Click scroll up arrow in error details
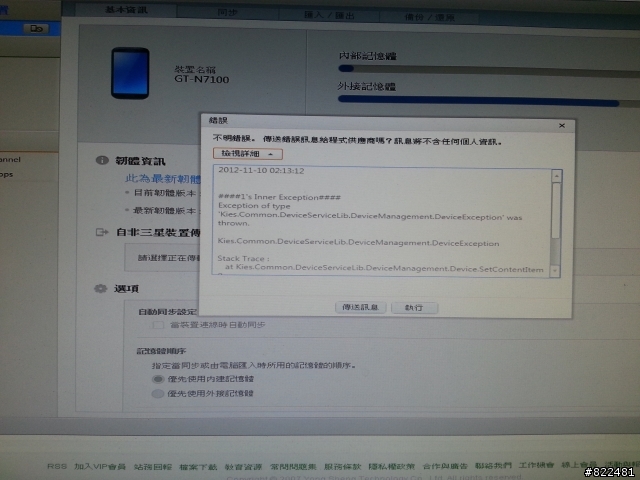The width and height of the screenshot is (640, 480). [556, 176]
